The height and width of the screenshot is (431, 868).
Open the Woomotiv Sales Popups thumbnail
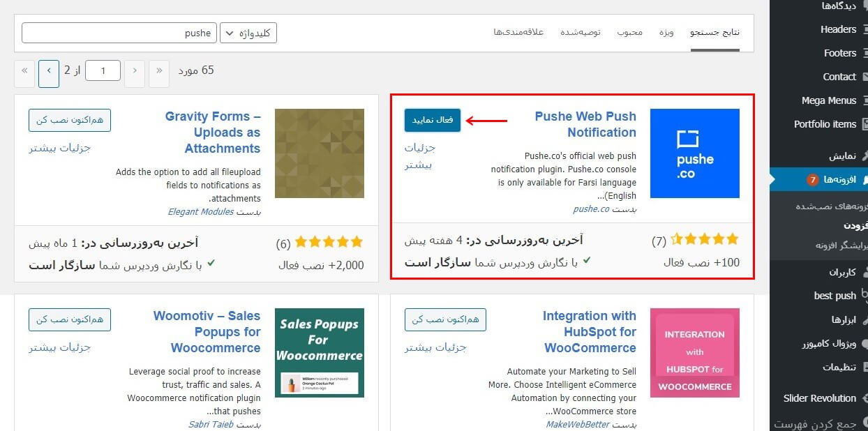point(320,353)
